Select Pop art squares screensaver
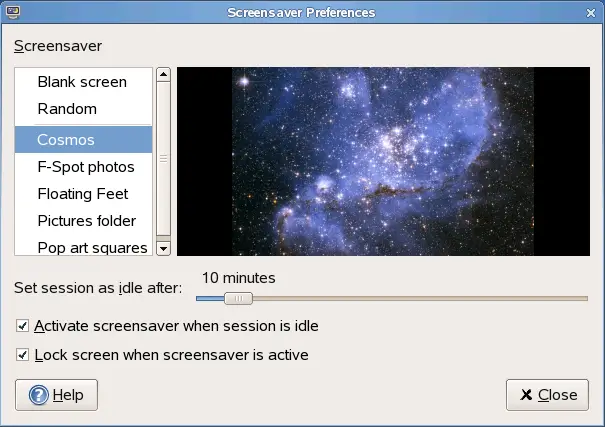The width and height of the screenshot is (605, 427). 92,247
